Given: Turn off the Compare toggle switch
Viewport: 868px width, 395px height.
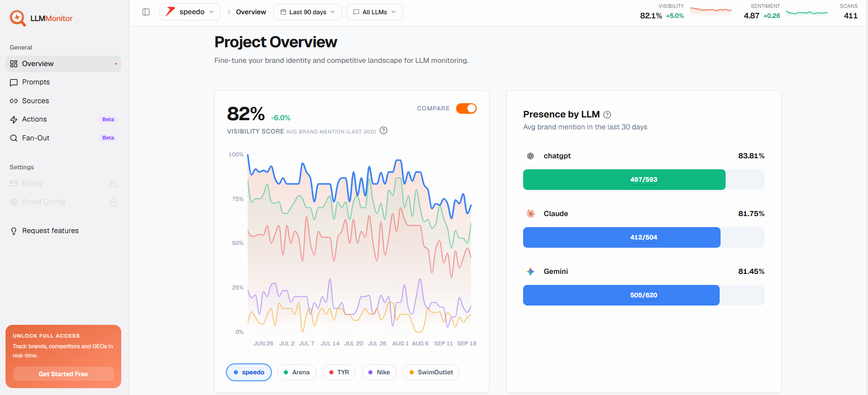Looking at the screenshot, I should (466, 108).
